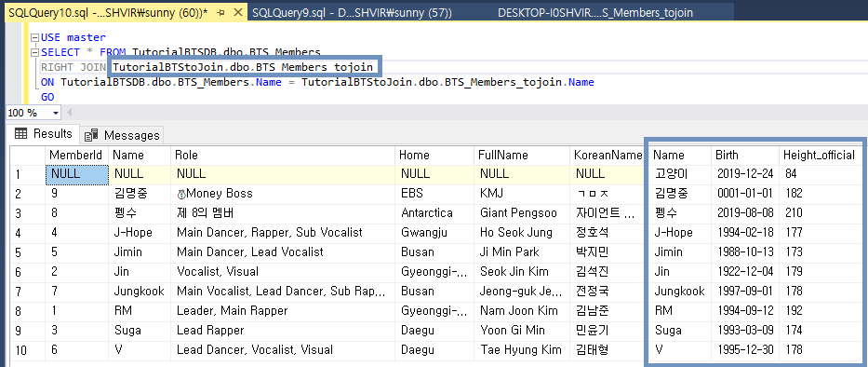Screen dimensions: 868x367
Task: Click the Seok Jin Kim full name cell
Action: pyautogui.click(x=522, y=272)
